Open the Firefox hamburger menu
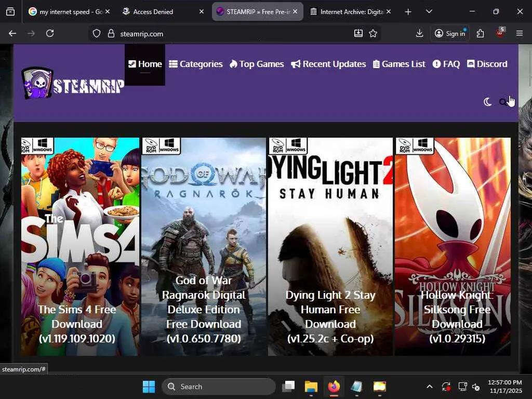 [x=519, y=33]
